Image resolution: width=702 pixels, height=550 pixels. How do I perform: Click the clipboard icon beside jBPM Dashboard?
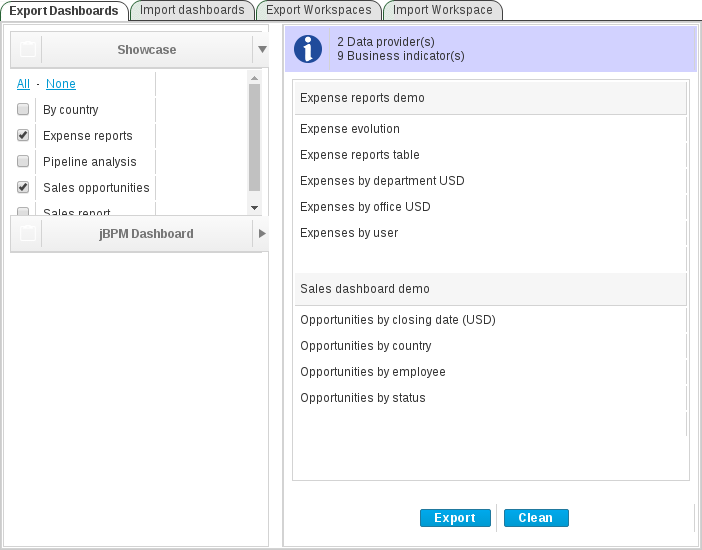(28, 233)
